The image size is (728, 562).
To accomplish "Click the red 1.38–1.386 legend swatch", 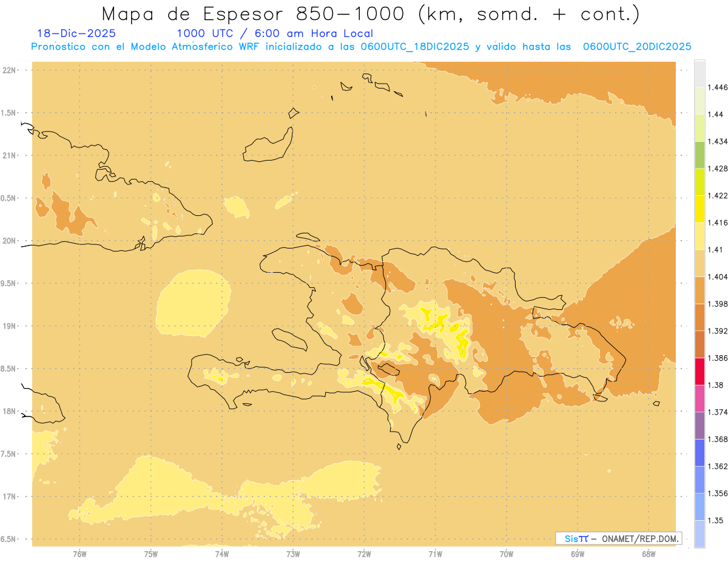I will pyautogui.click(x=699, y=371).
